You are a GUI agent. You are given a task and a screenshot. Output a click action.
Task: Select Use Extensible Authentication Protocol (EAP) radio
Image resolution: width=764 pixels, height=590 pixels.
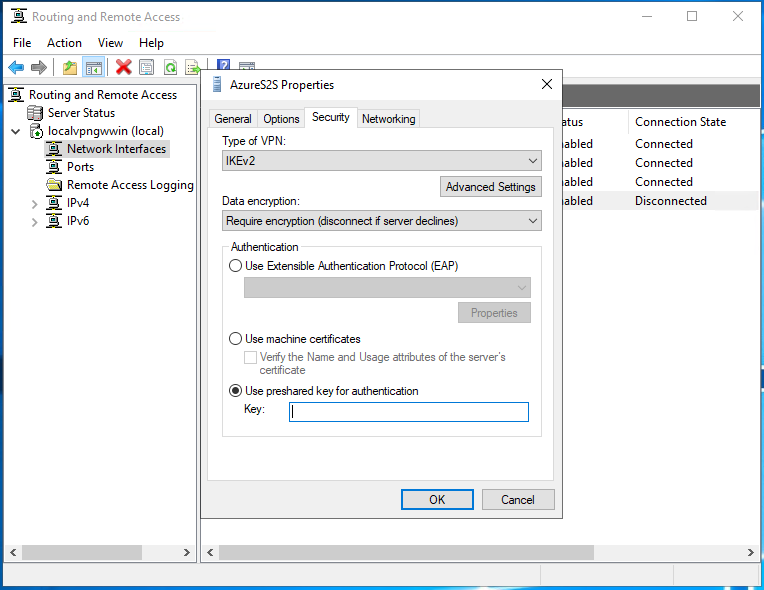pos(235,266)
